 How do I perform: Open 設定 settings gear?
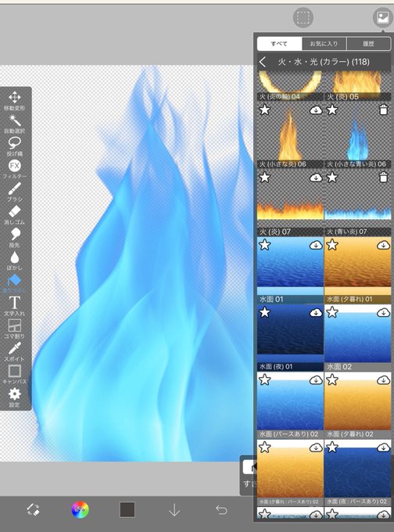(14, 397)
